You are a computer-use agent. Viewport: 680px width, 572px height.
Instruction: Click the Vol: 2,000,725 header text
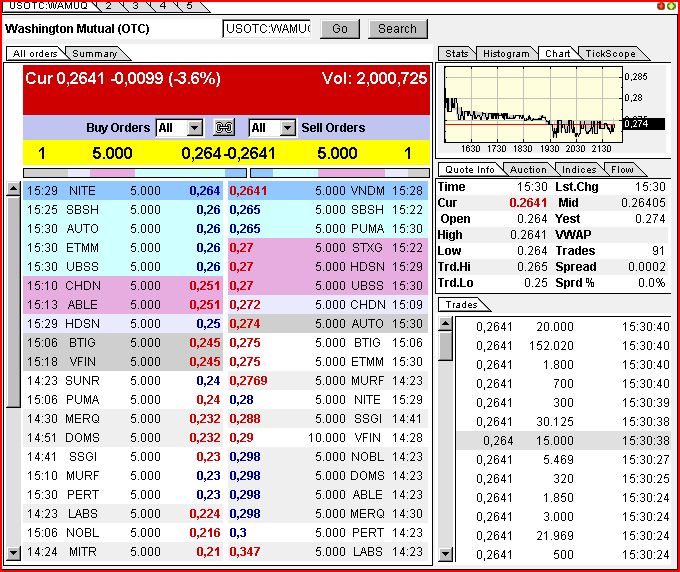(x=374, y=78)
